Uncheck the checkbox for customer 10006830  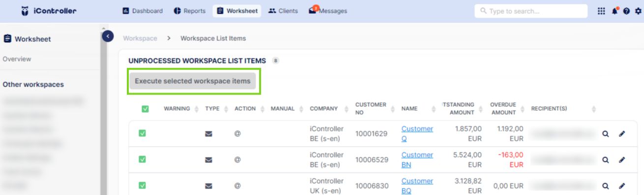pos(142,186)
